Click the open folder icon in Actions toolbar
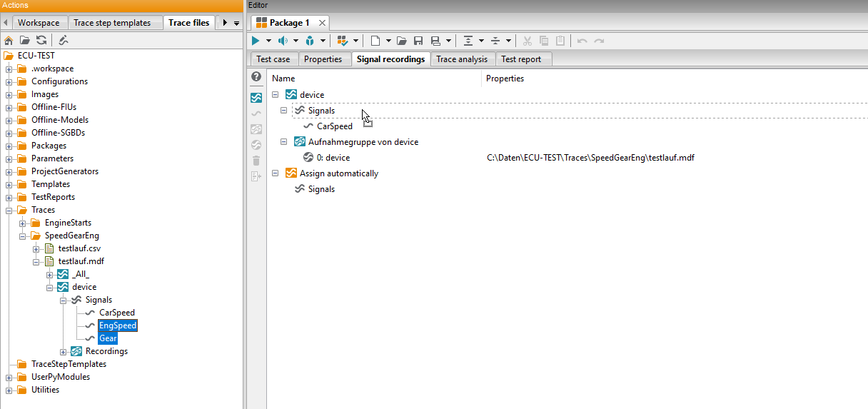Screen dimensions: 868x409 [x=25, y=40]
